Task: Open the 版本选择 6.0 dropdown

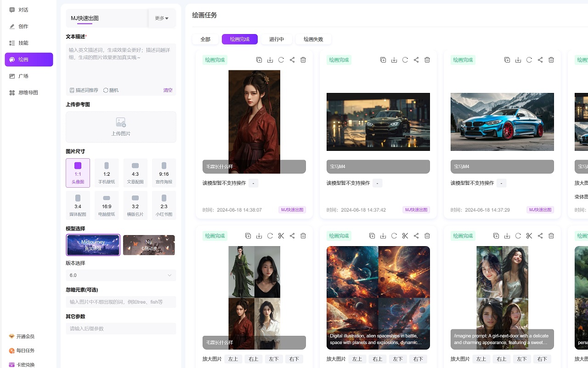Action: (x=121, y=275)
